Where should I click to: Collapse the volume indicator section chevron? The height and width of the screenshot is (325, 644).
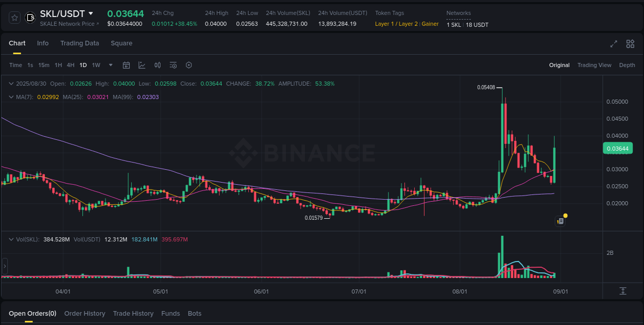tap(11, 239)
